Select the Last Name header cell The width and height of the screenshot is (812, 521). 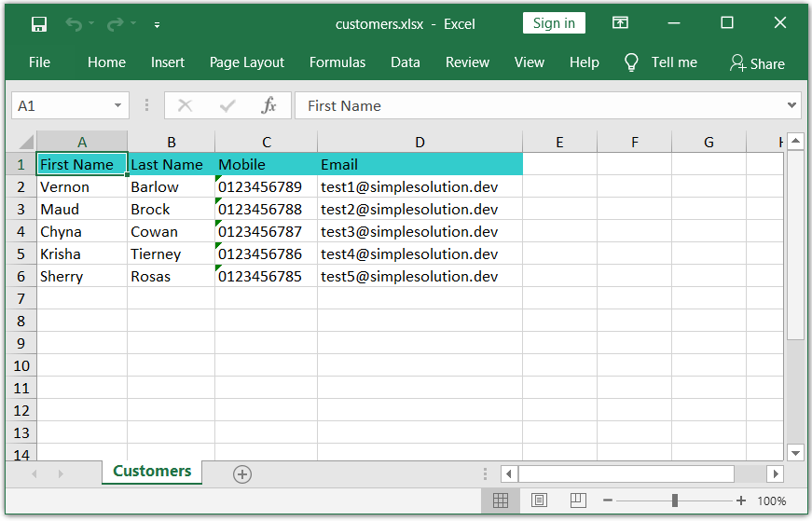(x=171, y=164)
